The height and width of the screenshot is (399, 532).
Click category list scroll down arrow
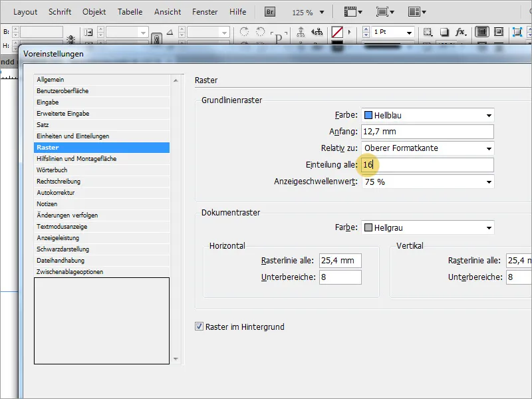tap(176, 358)
